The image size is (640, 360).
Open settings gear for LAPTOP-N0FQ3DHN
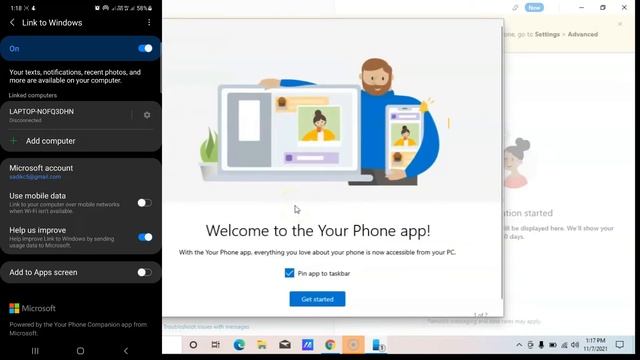(x=147, y=115)
